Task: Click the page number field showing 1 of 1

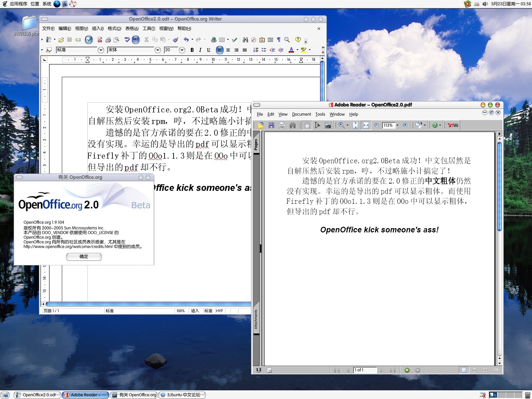Action: click(365, 370)
